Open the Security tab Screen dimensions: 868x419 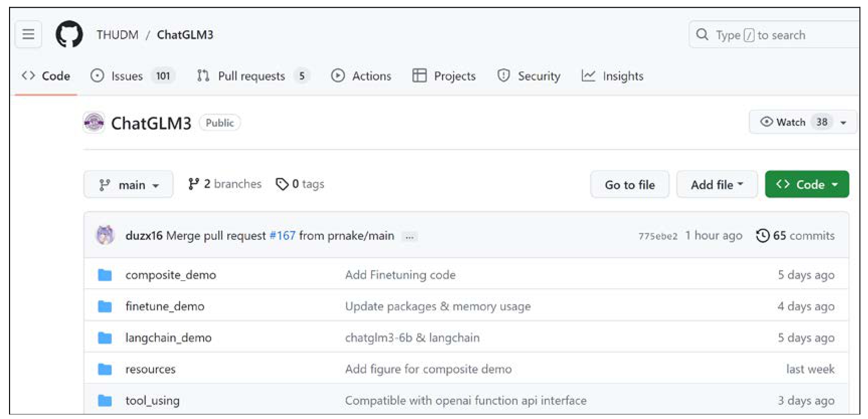point(529,76)
